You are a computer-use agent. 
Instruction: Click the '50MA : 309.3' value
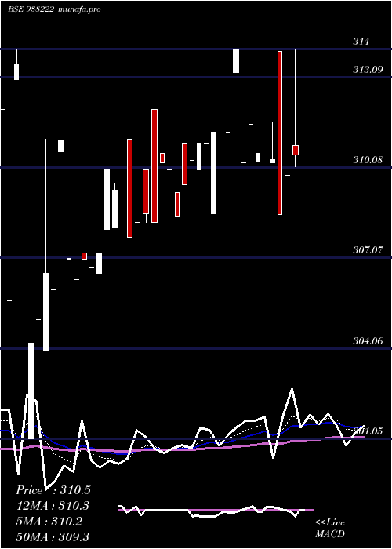[x=53, y=536]
